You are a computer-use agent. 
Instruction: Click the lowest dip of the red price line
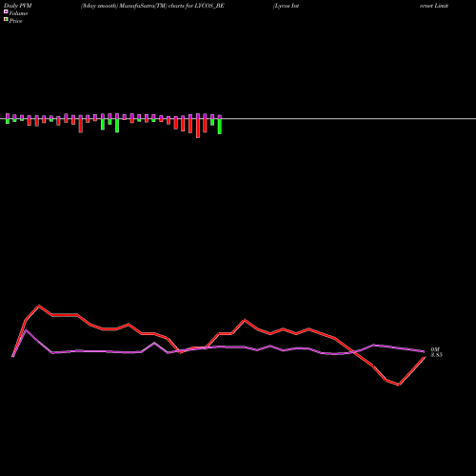[x=399, y=385]
